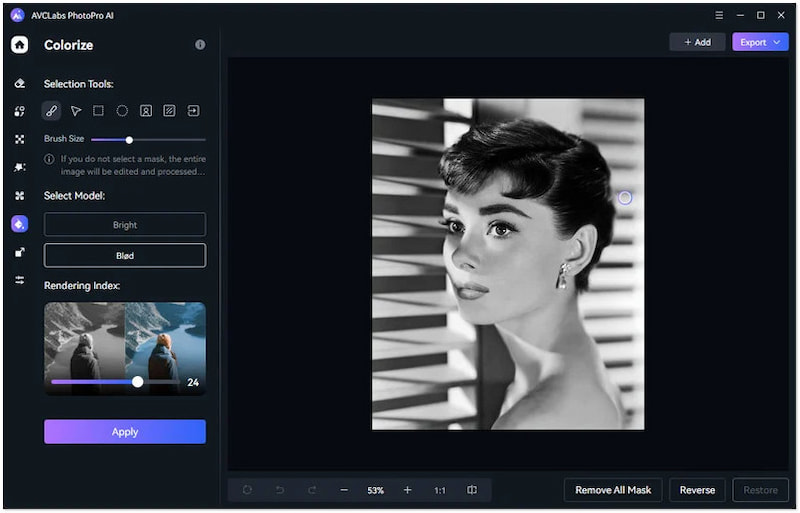
Task: Open the eraser tool in left sidebar
Action: click(x=19, y=84)
